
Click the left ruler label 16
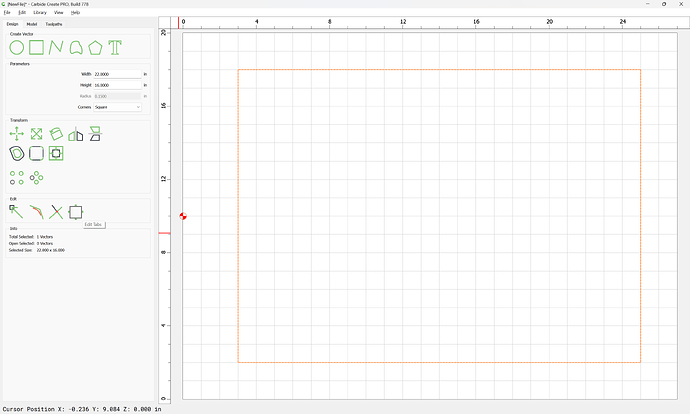click(164, 106)
